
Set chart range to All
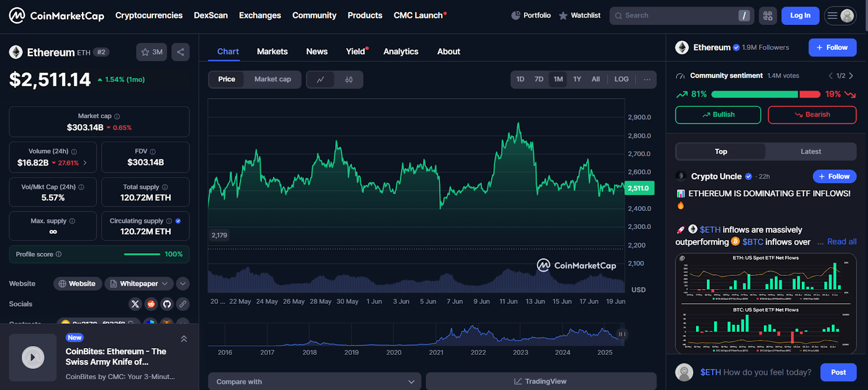[596, 79]
